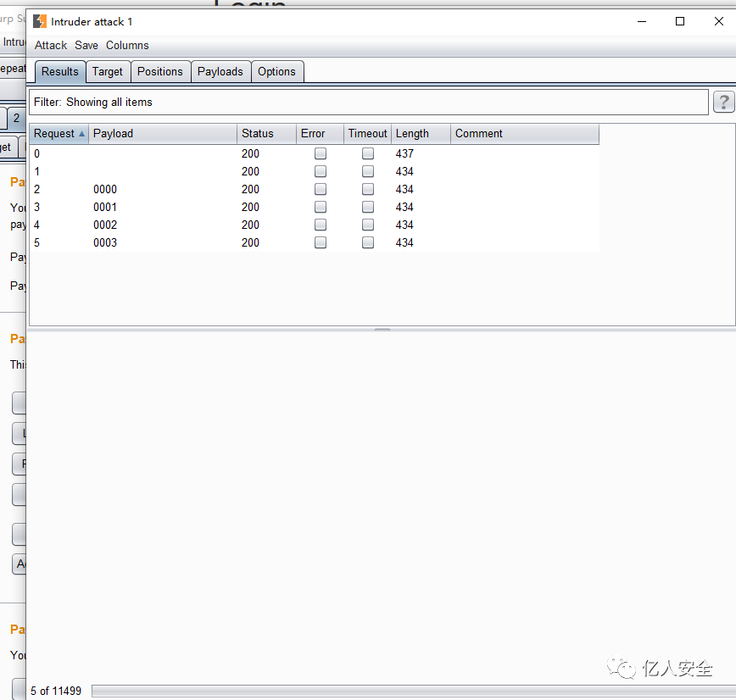Open the Attack menu
Screen dimensions: 736x700
pos(51,46)
